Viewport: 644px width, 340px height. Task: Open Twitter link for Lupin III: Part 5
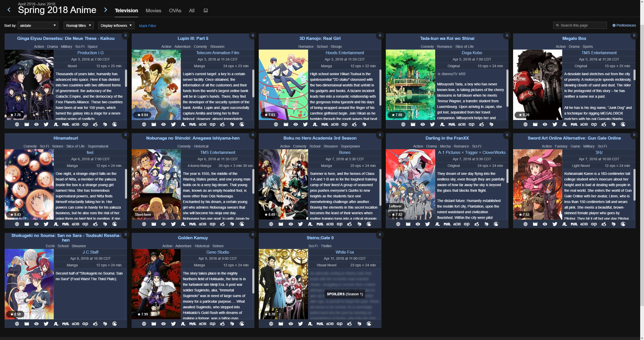pos(173,124)
